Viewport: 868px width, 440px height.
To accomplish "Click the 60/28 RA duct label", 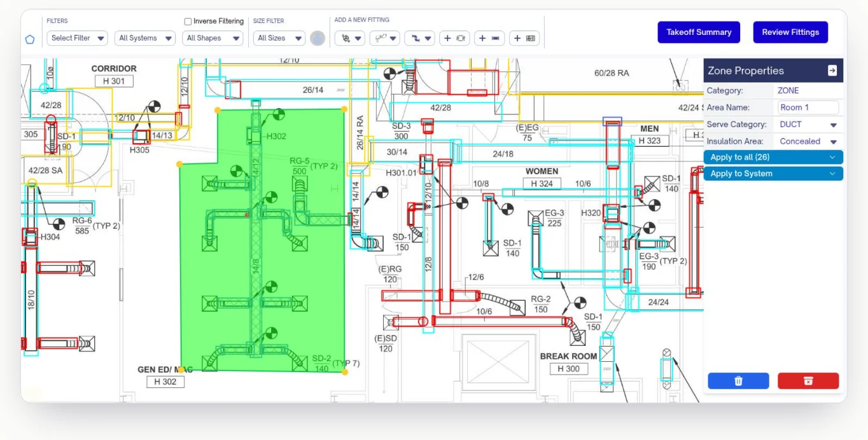I will pos(612,73).
